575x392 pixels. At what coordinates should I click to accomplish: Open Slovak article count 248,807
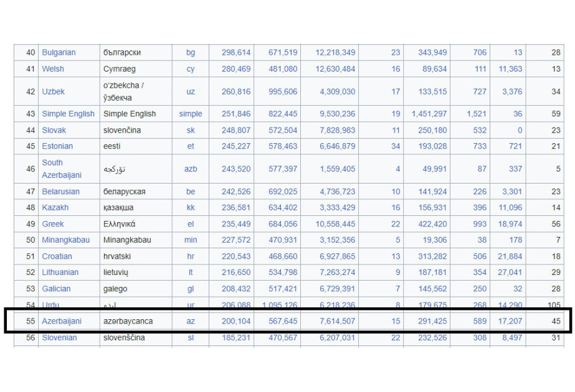click(236, 130)
